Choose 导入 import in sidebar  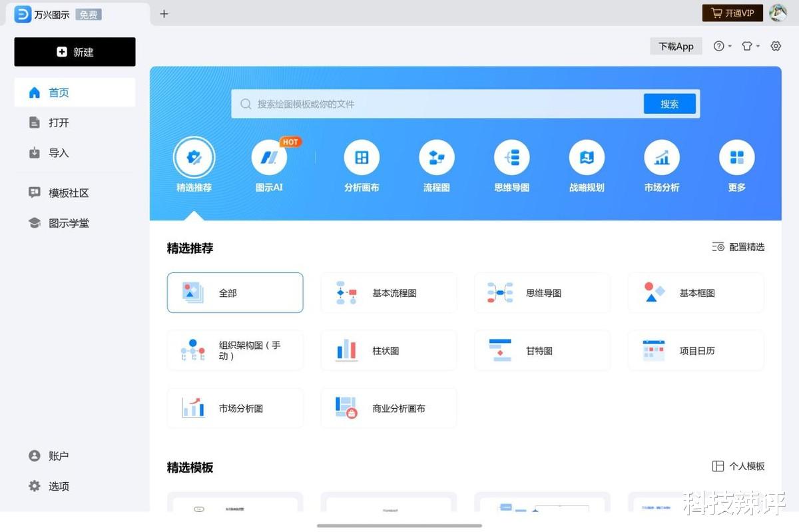(75, 152)
